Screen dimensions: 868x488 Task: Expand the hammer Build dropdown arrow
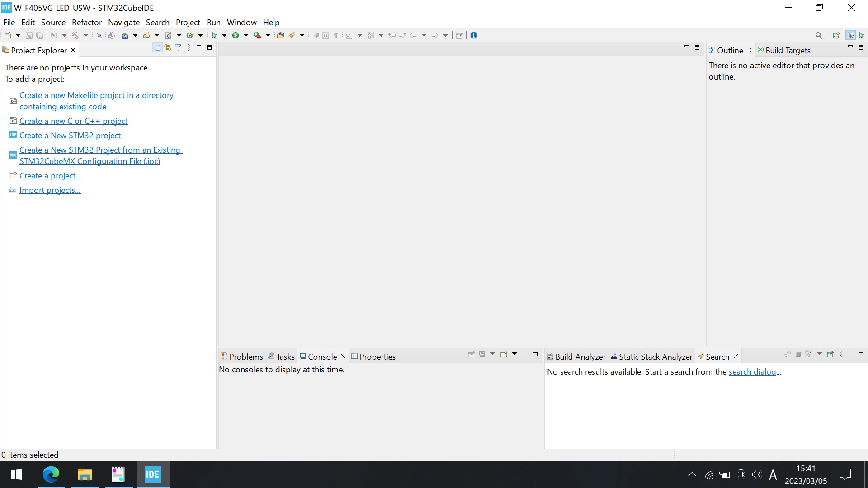[86, 35]
